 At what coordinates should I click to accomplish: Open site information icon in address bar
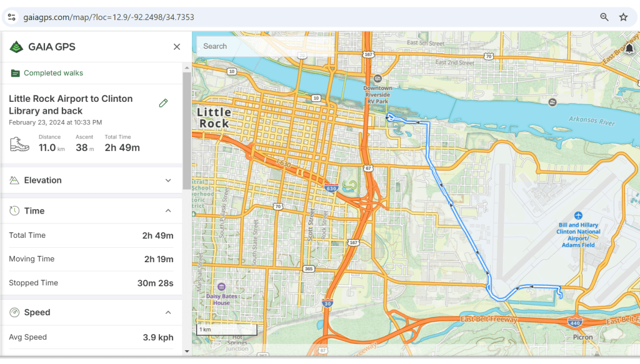pos(12,17)
